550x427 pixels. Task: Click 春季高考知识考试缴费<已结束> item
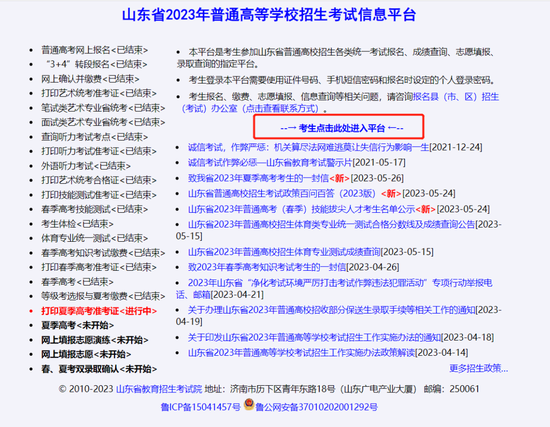[103, 253]
